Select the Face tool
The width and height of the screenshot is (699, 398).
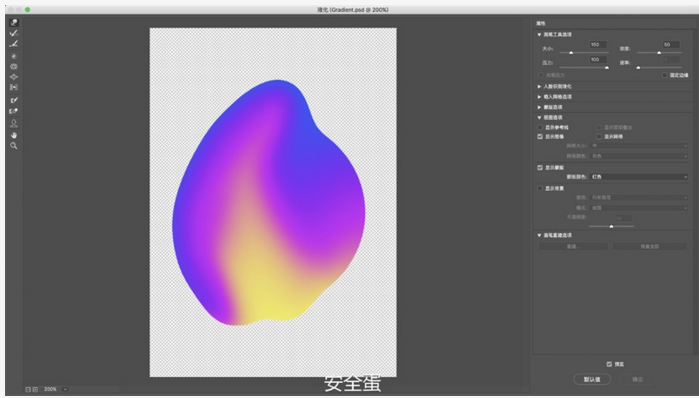14,123
